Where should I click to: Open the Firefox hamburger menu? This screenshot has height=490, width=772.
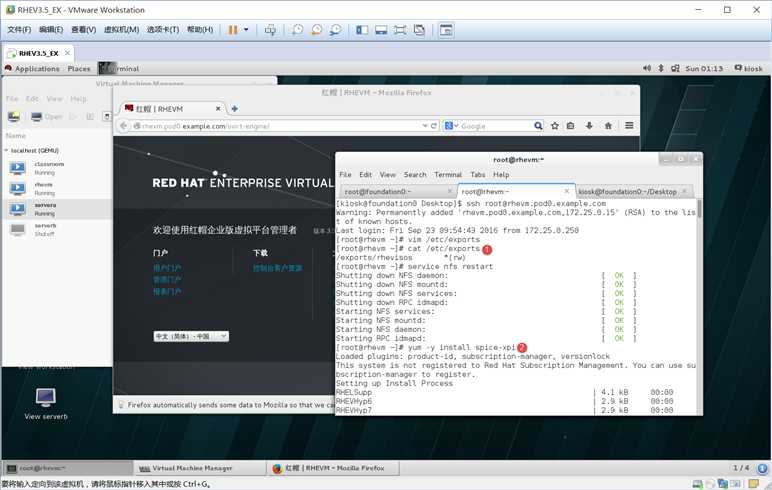629,126
